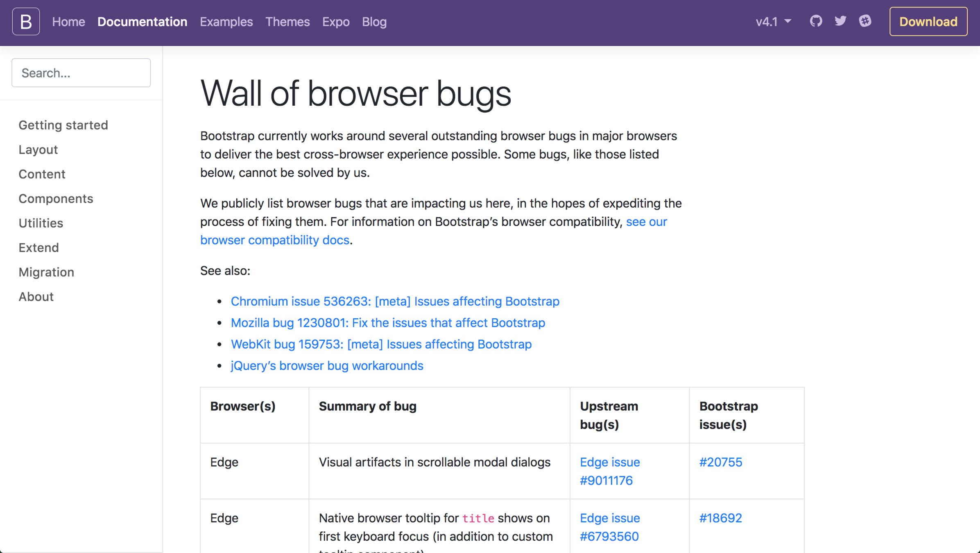The image size is (980, 553).
Task: Expand the Getting started sidebar section
Action: tap(63, 125)
